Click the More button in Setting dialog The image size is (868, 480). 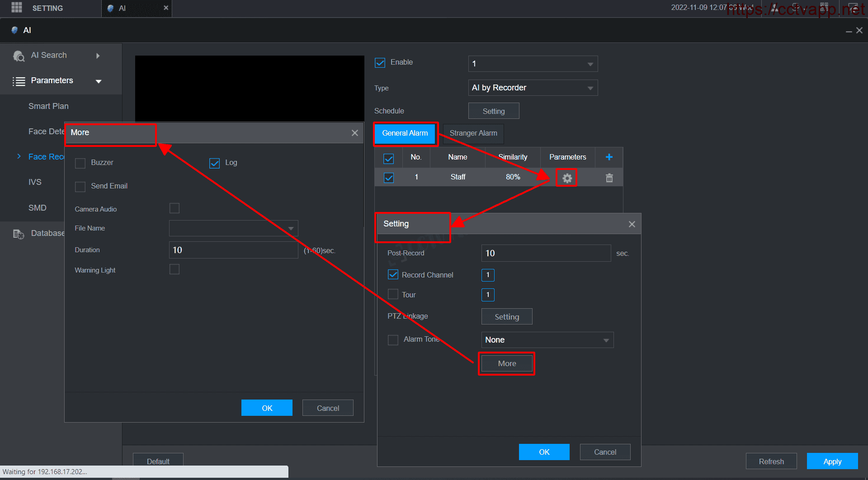[x=506, y=363]
